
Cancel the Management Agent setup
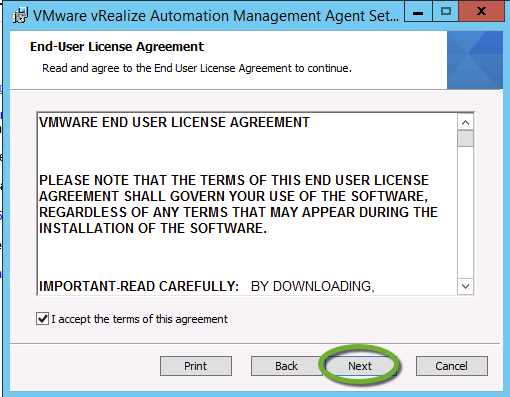coord(452,366)
